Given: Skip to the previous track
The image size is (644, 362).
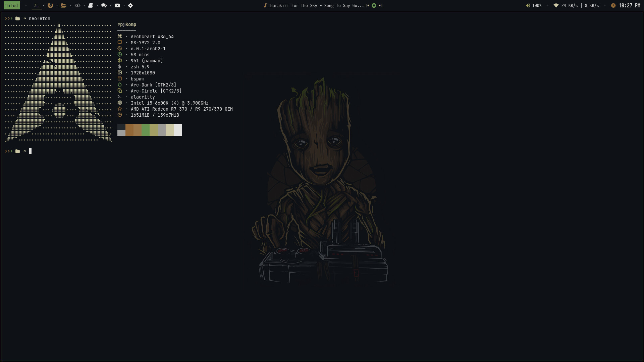Looking at the screenshot, I should (x=368, y=5).
